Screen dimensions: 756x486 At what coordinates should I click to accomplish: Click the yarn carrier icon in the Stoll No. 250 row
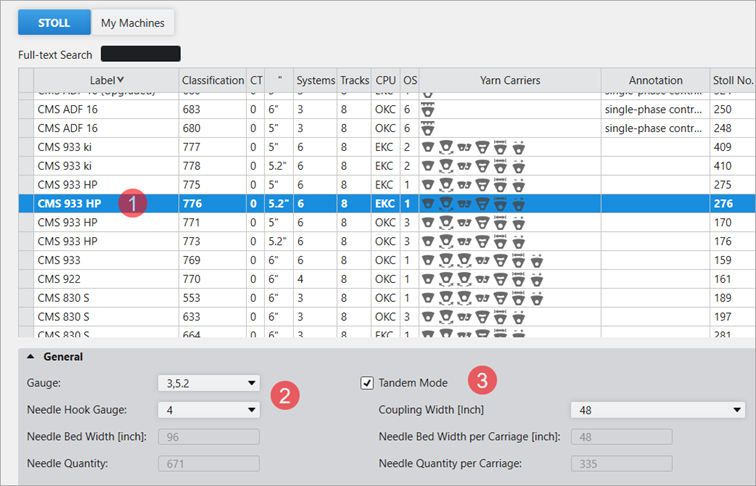coord(427,109)
